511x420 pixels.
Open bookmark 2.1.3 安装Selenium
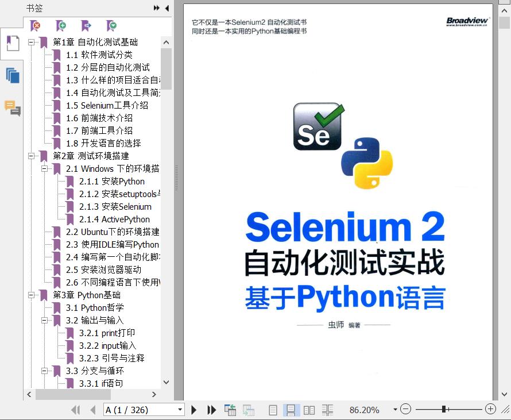pyautogui.click(x=115, y=207)
